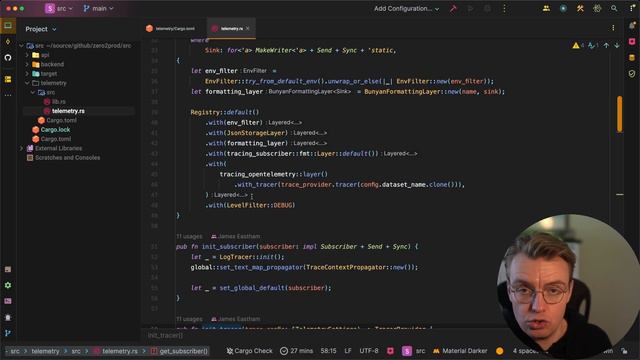The height and width of the screenshot is (360, 640).
Task: Open editor tabs options menu
Action: click(613, 28)
